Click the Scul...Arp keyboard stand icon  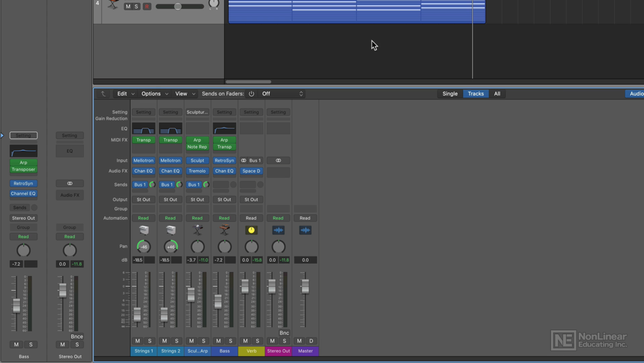[x=198, y=230]
